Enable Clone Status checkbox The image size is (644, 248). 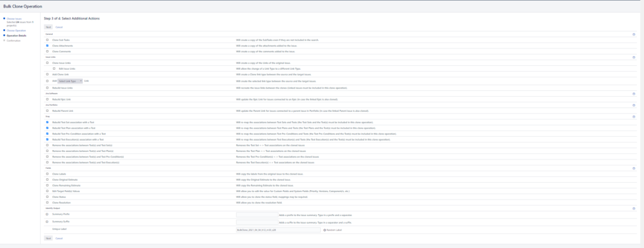[x=47, y=197]
